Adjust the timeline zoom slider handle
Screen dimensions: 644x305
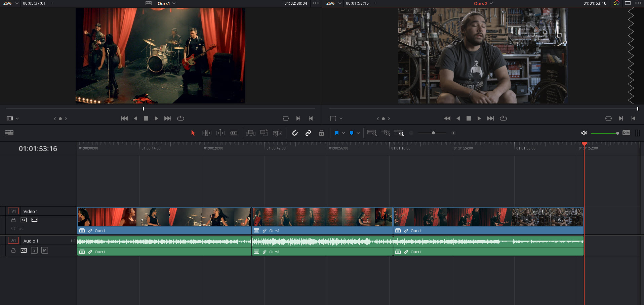click(x=433, y=133)
